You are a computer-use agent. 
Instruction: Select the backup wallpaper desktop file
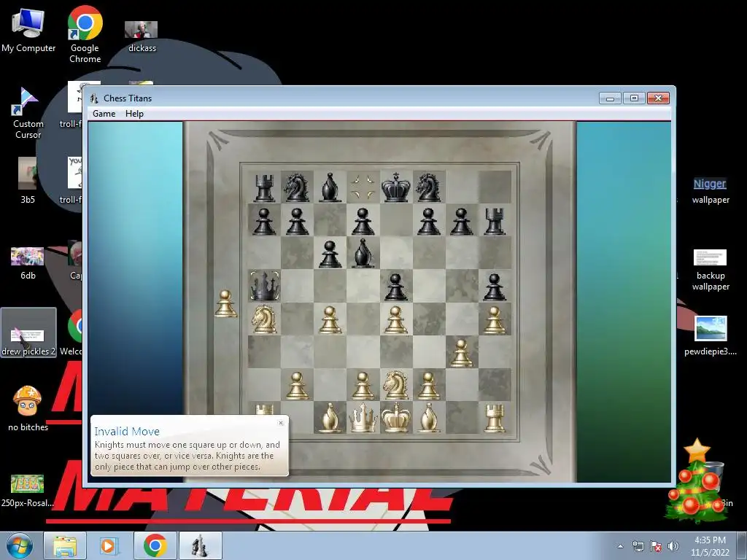point(711,270)
